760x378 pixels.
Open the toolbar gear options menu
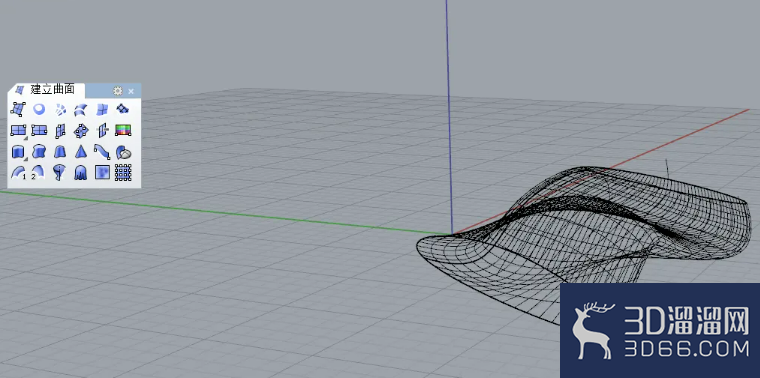coord(118,91)
